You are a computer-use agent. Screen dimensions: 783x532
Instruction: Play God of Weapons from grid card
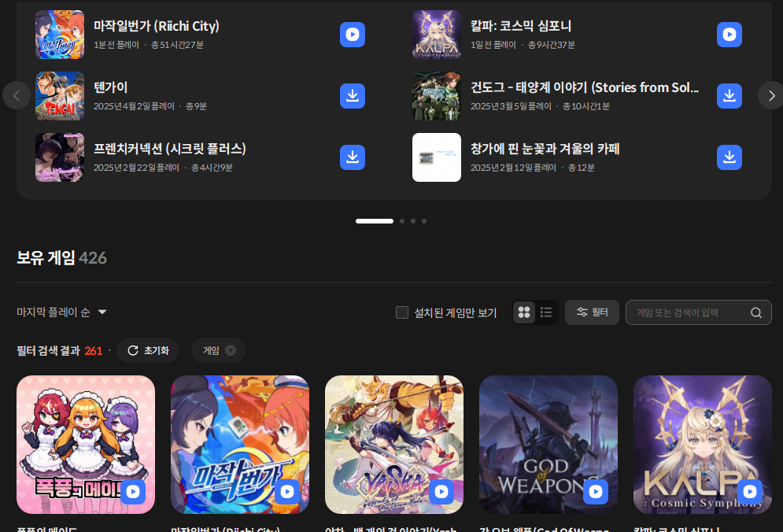click(596, 492)
